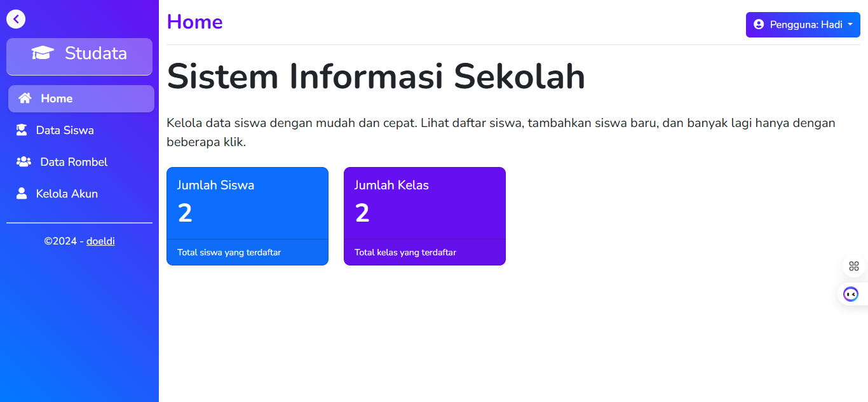This screenshot has width=868, height=402.
Task: Open the Data Siswa menu item
Action: pyautogui.click(x=65, y=130)
